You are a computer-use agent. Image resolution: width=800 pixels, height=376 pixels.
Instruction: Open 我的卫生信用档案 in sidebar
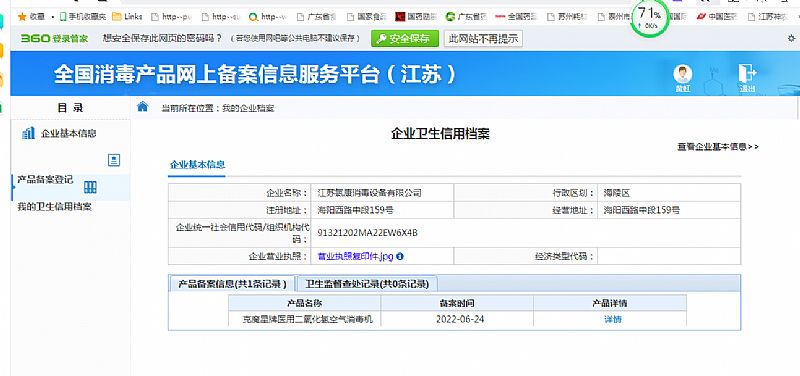click(x=55, y=207)
